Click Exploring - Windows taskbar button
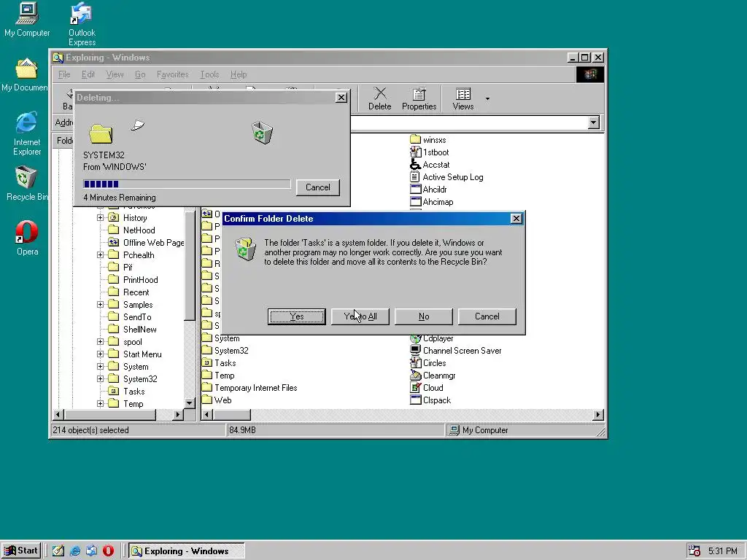This screenshot has height=560, width=747. [186, 551]
